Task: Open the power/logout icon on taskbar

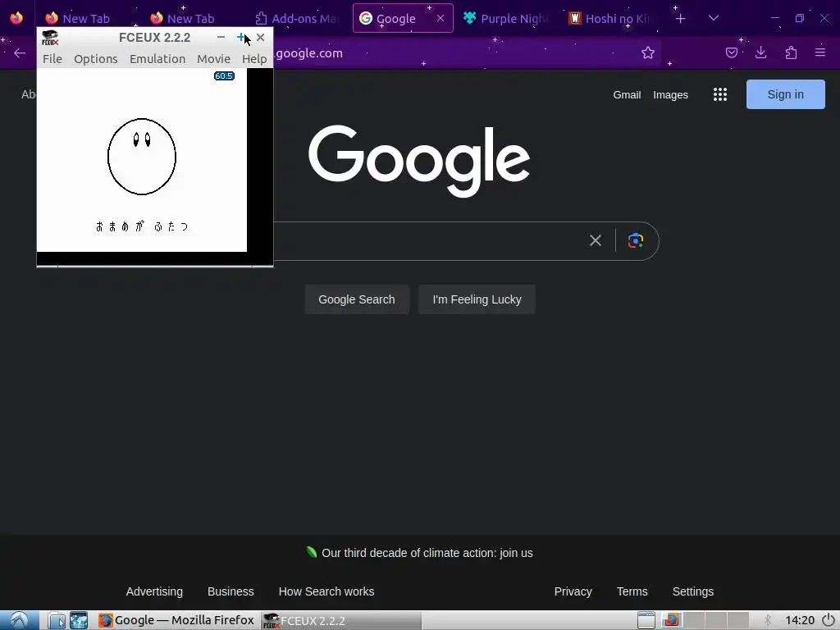Action: [x=829, y=620]
